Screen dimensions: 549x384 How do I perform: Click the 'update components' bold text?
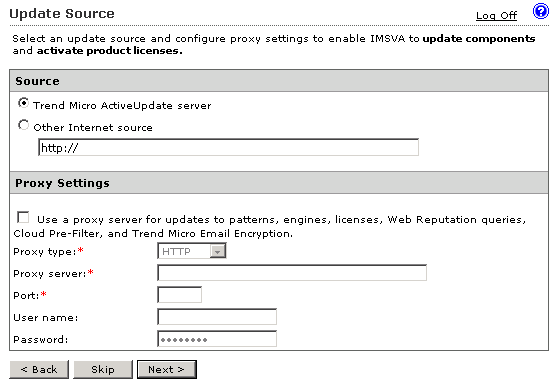click(x=479, y=39)
